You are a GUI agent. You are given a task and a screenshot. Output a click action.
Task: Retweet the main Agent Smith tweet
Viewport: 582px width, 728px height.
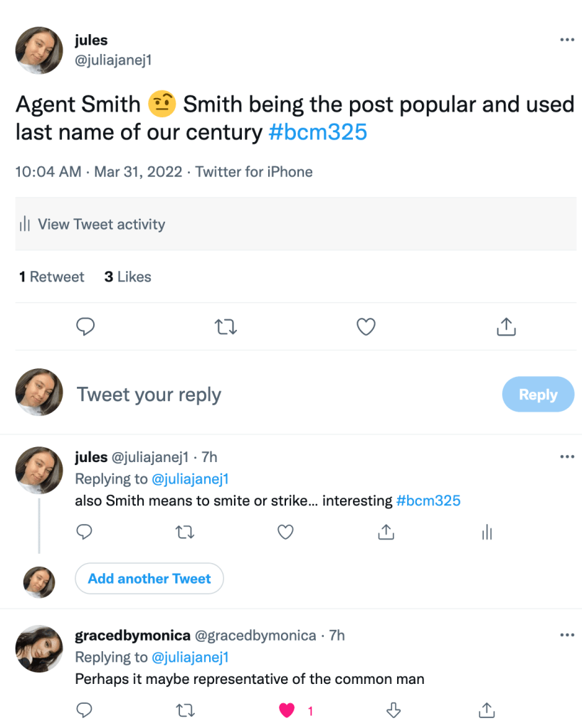226,326
